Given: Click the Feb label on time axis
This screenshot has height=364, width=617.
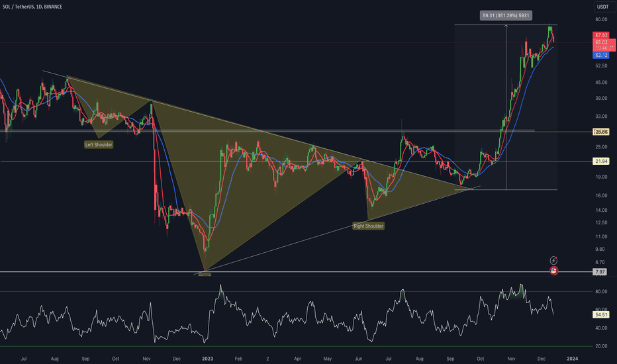Looking at the screenshot, I should coord(238,359).
